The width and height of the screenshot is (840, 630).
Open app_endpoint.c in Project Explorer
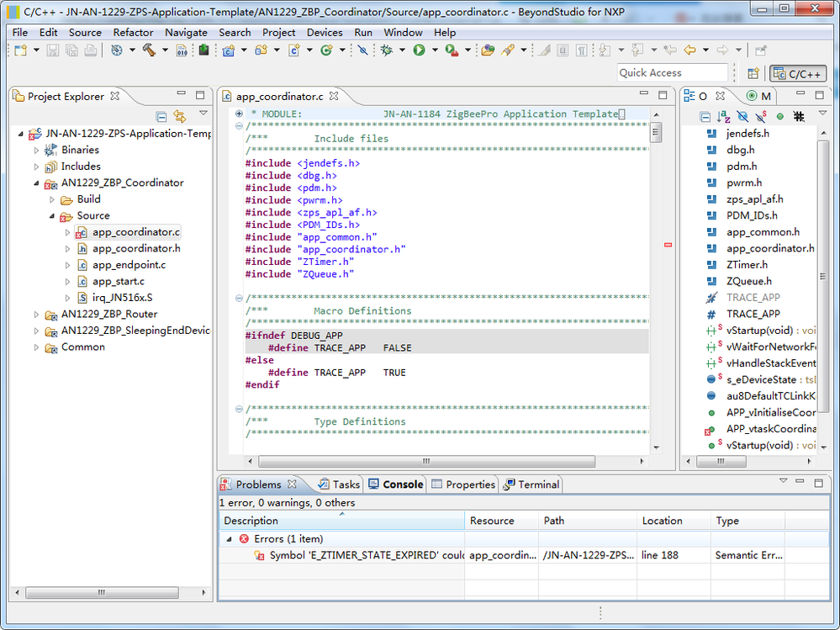pyautogui.click(x=129, y=265)
